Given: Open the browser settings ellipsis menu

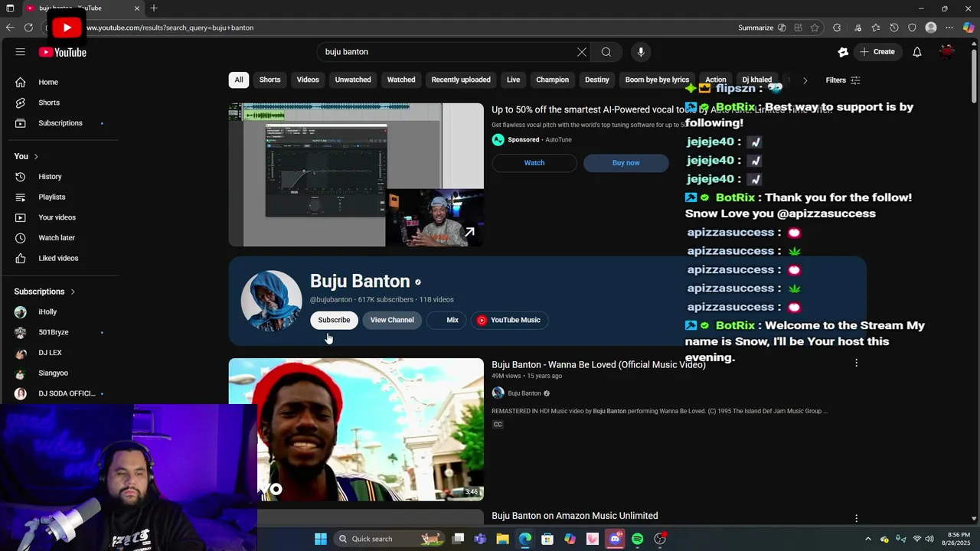Looking at the screenshot, I should [x=949, y=28].
